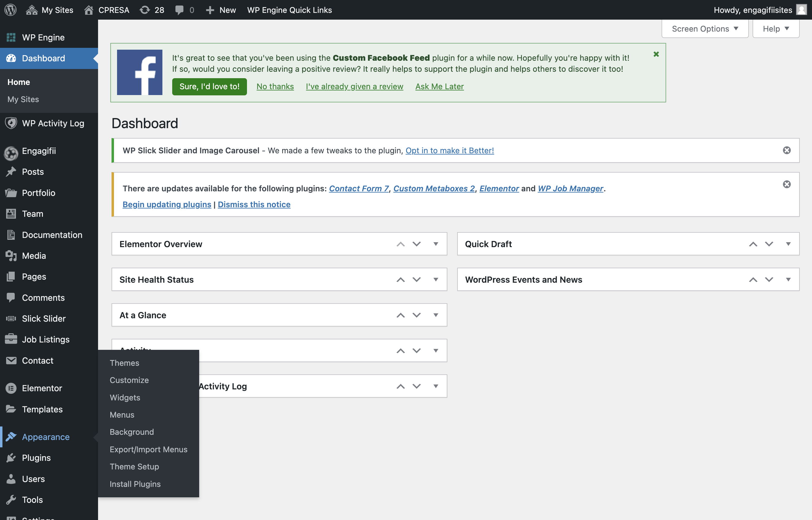Viewport: 812px width, 520px height.
Task: Dismiss the WP Slick Slider notice
Action: tap(787, 150)
